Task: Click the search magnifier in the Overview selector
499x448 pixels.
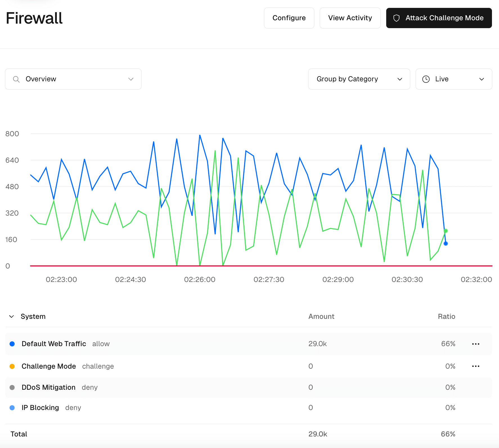Action: (x=16, y=79)
